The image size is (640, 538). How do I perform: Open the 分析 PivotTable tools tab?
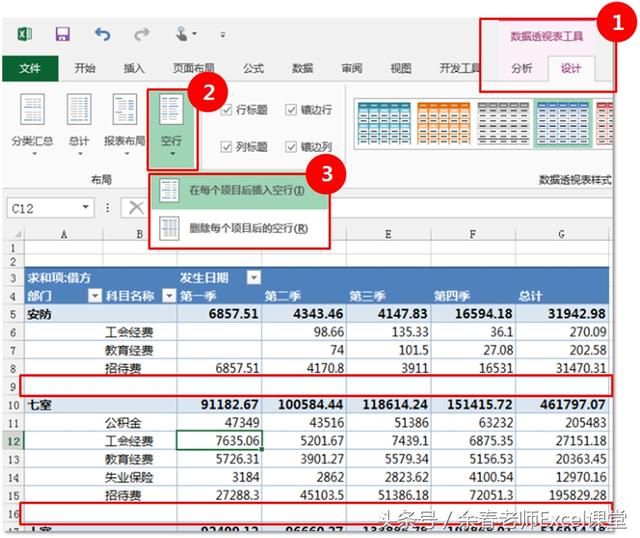[x=522, y=68]
